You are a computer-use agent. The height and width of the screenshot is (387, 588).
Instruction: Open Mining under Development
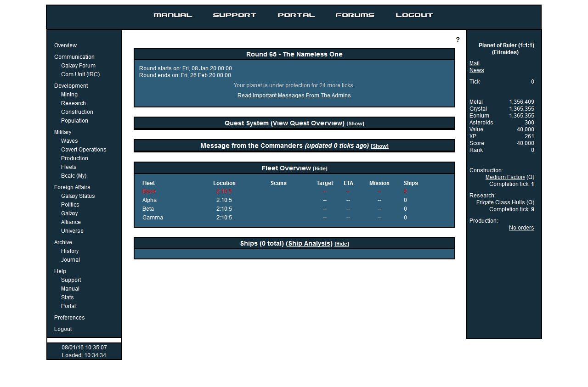point(69,95)
